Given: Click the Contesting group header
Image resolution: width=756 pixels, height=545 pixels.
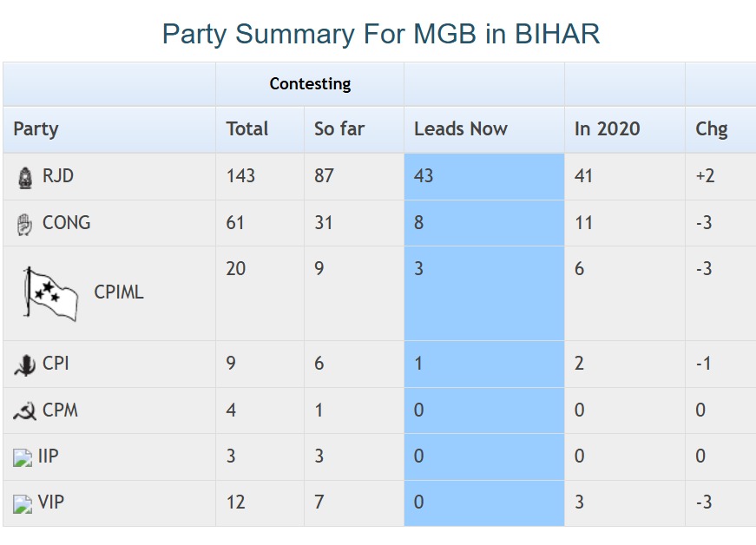Looking at the screenshot, I should [x=310, y=84].
